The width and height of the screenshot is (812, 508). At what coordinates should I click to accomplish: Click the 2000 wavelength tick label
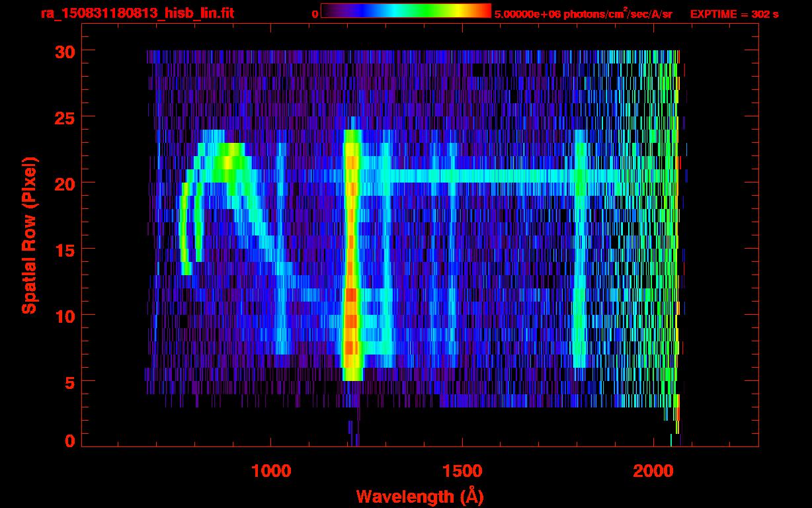tap(653, 471)
